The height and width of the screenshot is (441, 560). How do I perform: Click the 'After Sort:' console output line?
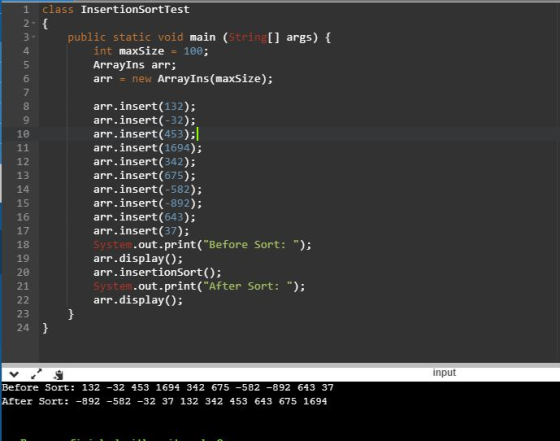pos(164,401)
